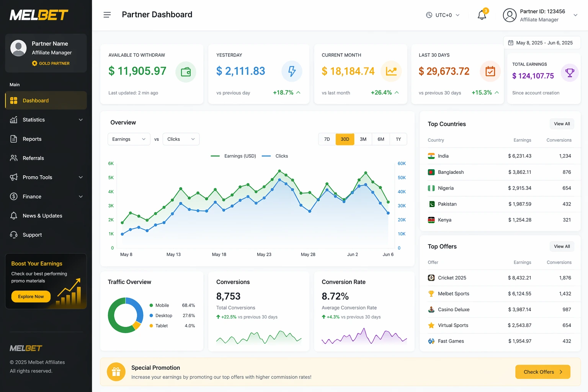
Task: Open the Reports sidebar item
Action: 46,139
